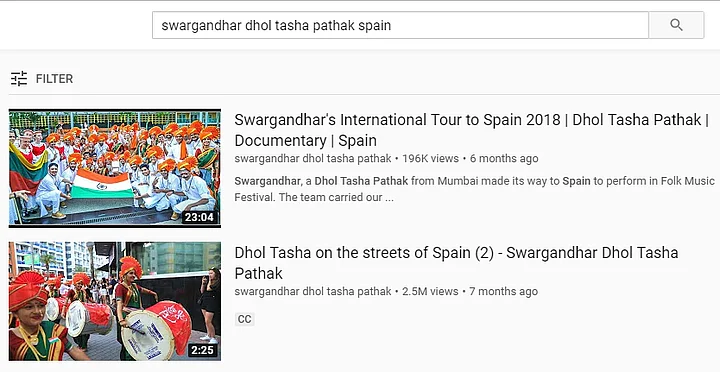Image resolution: width=720 pixels, height=372 pixels.
Task: Click the 23:04 duration badge
Action: pos(199,217)
